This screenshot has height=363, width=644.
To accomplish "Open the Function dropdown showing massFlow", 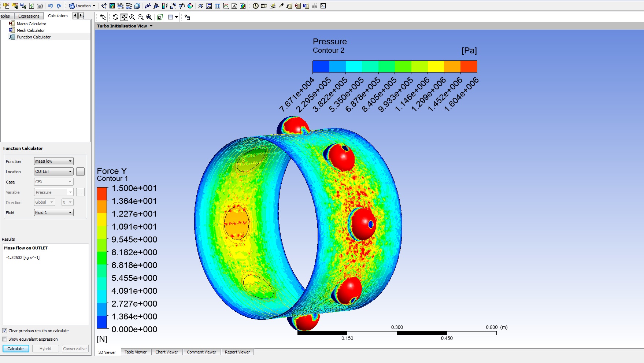I will coord(53,161).
